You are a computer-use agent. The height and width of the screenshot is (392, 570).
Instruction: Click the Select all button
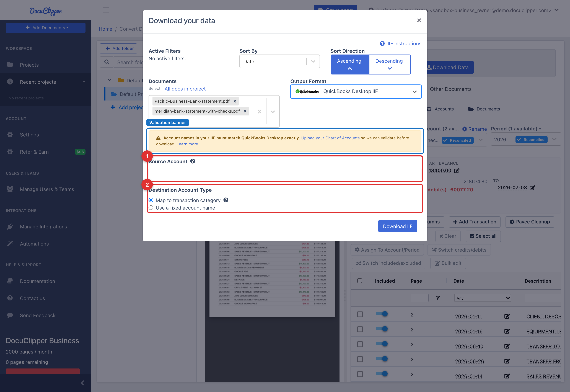point(483,236)
